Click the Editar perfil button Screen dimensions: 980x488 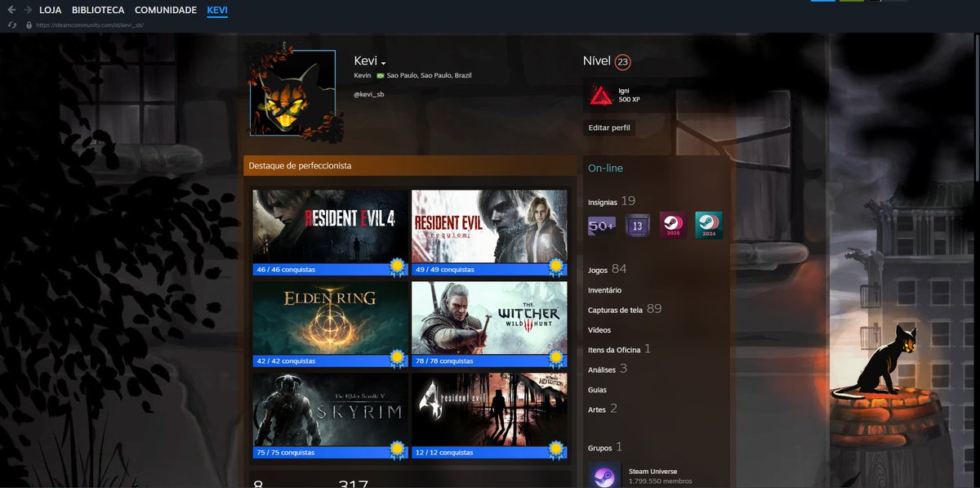(609, 128)
